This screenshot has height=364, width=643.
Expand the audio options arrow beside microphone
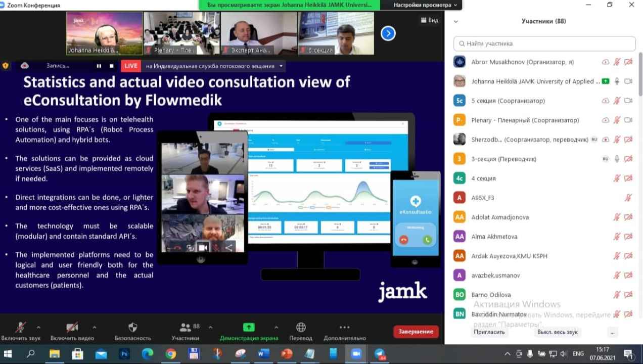click(38, 328)
